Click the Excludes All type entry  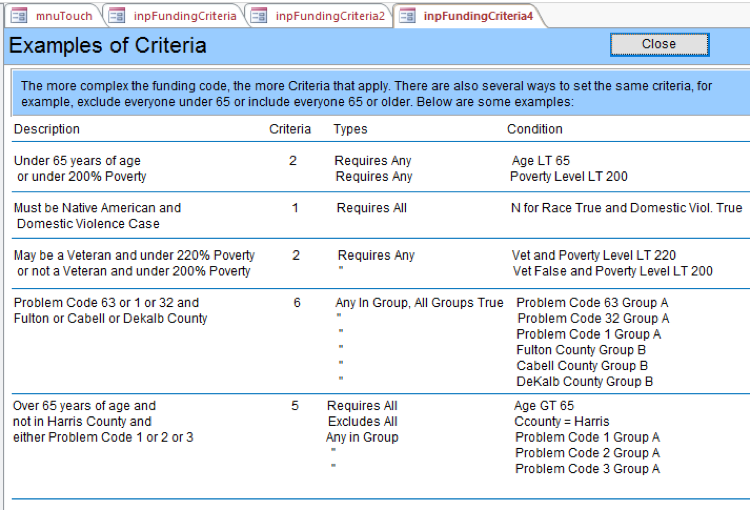362,422
